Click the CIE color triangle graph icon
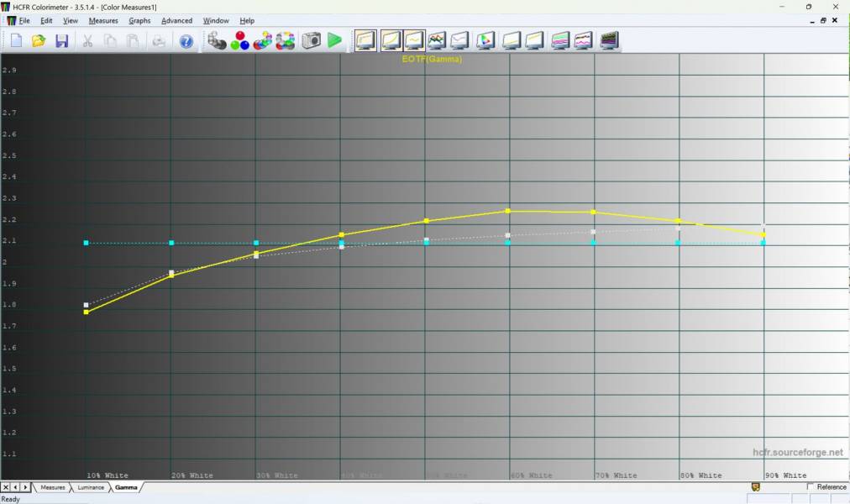850x504 pixels. (x=485, y=40)
